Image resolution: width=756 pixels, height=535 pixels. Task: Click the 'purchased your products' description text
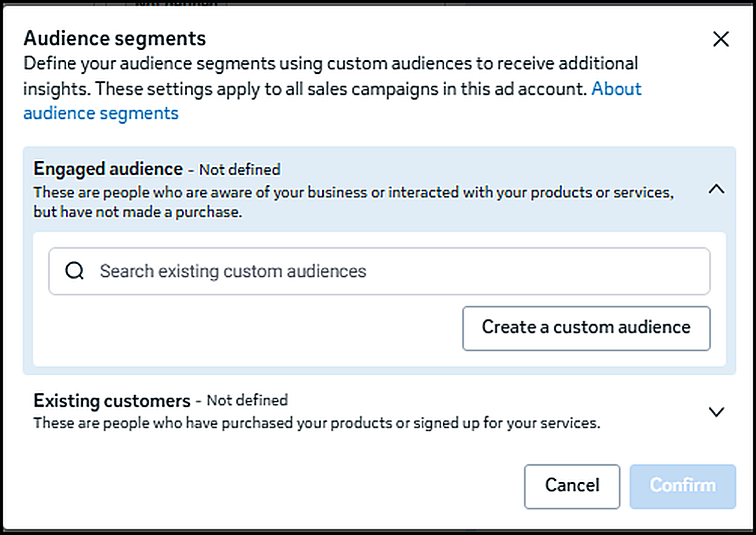pos(317,423)
